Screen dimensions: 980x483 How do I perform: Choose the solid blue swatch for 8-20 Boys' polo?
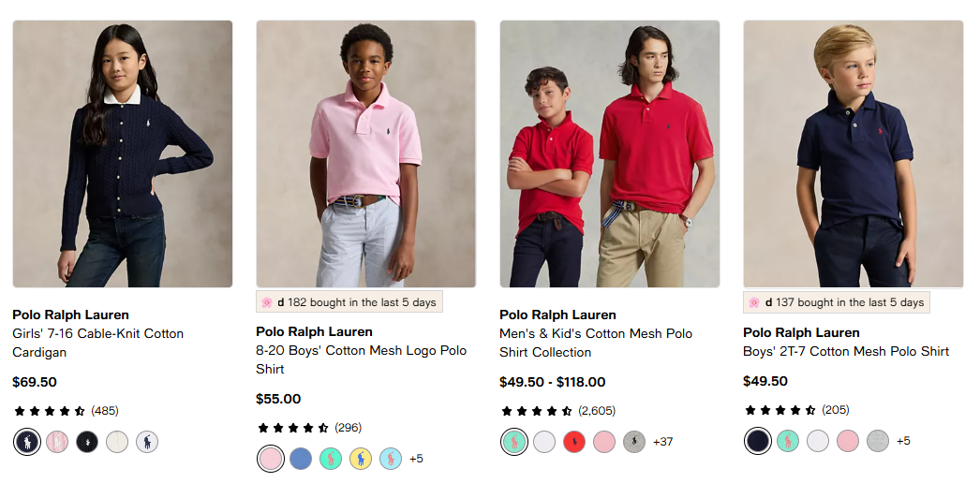point(301,459)
